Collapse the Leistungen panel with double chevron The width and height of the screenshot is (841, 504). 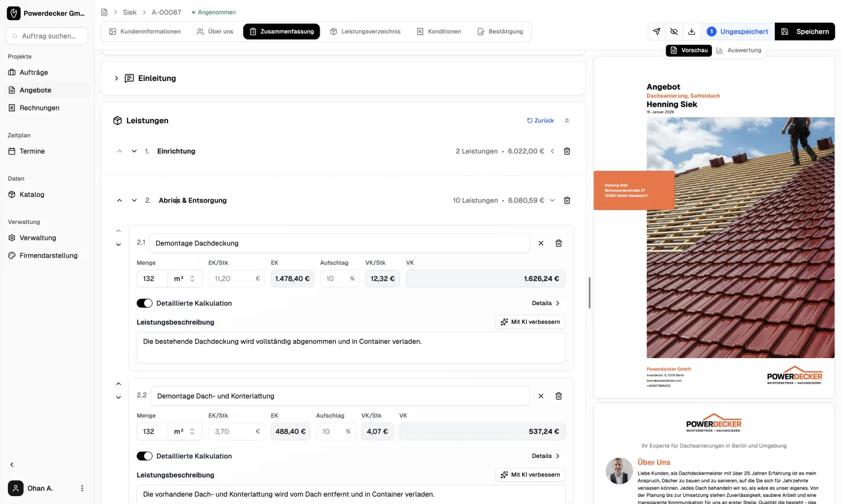pos(567,121)
